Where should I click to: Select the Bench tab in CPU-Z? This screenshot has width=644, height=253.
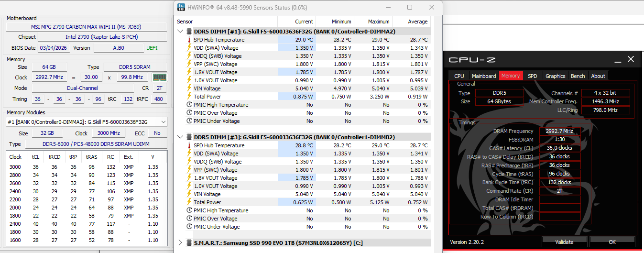click(x=578, y=76)
